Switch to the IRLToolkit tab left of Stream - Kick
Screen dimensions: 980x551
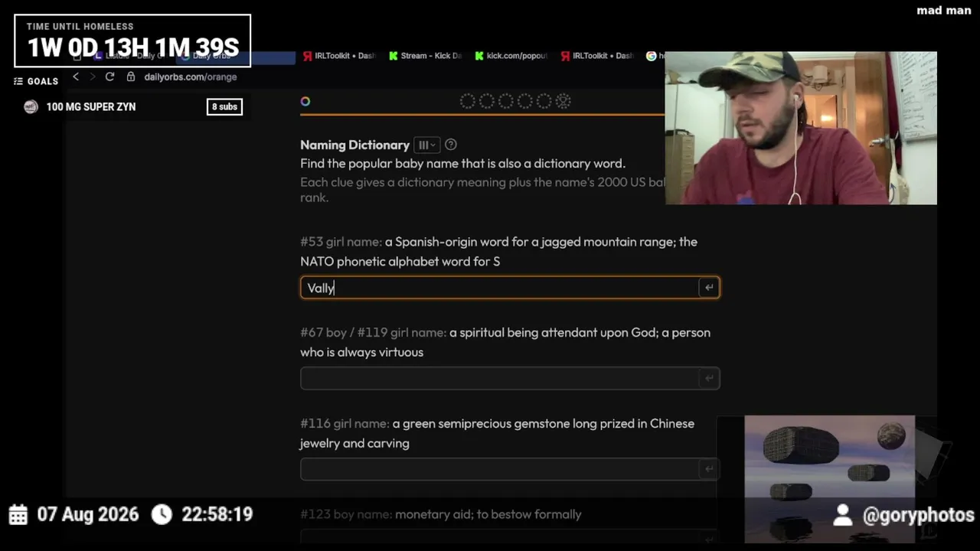339,56
